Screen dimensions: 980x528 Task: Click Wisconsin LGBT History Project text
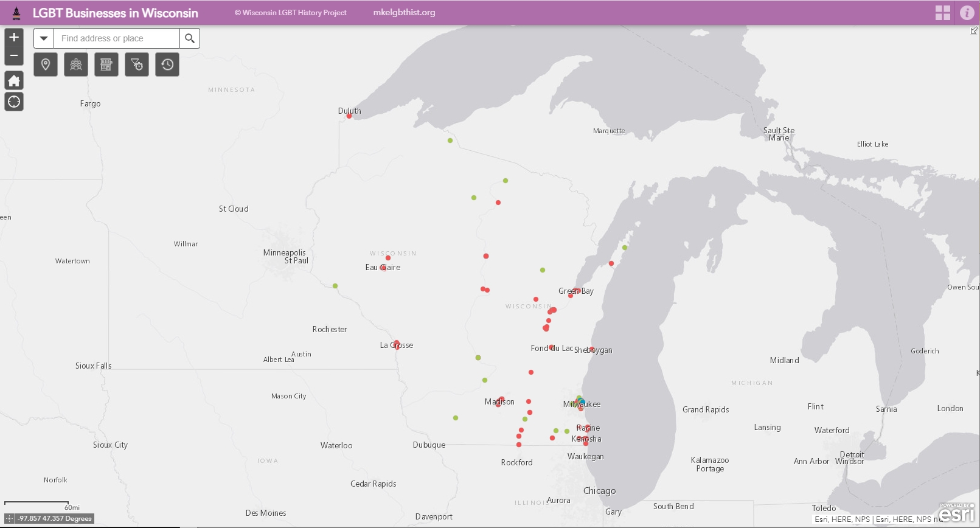[291, 13]
